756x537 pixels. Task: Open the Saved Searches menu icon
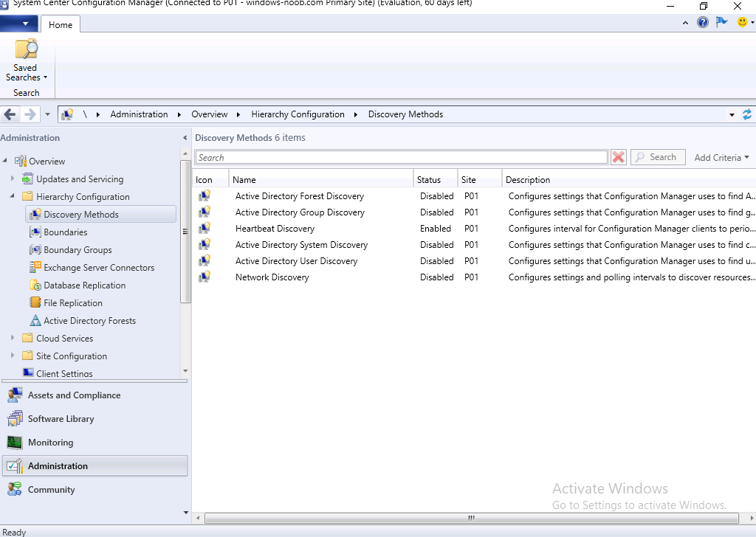point(26,49)
